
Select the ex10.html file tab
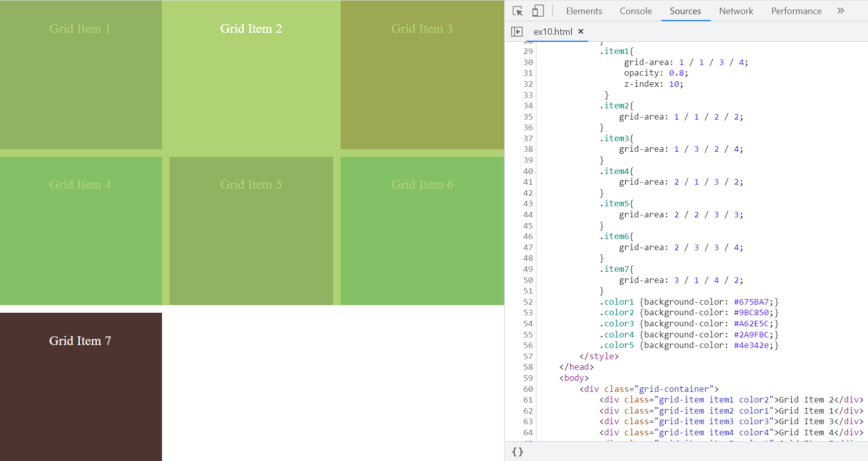coord(553,32)
